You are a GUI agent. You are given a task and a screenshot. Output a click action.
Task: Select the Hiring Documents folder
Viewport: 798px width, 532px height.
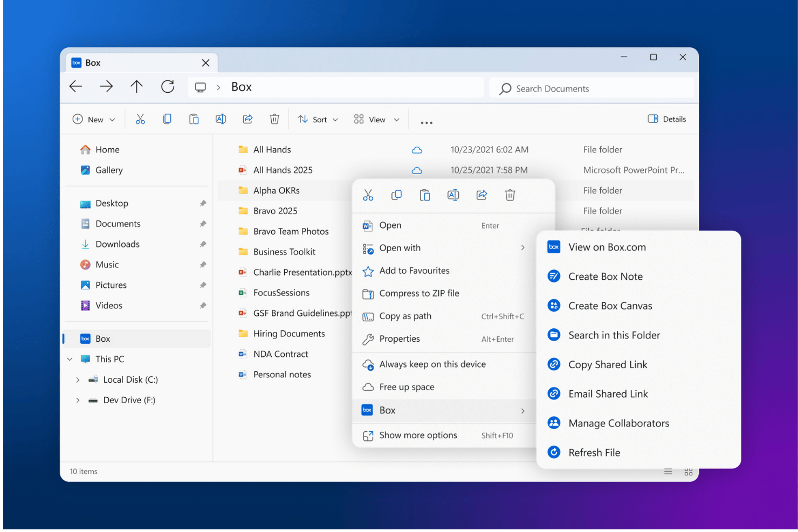[289, 334]
